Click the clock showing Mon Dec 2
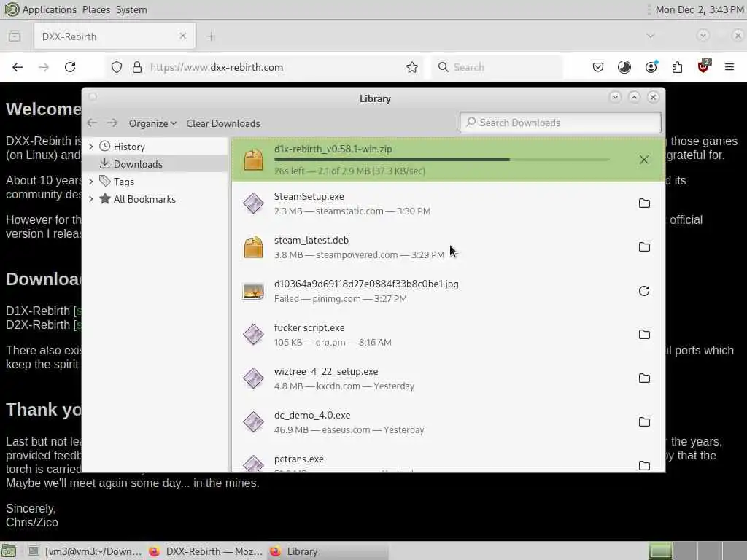 [x=700, y=9]
